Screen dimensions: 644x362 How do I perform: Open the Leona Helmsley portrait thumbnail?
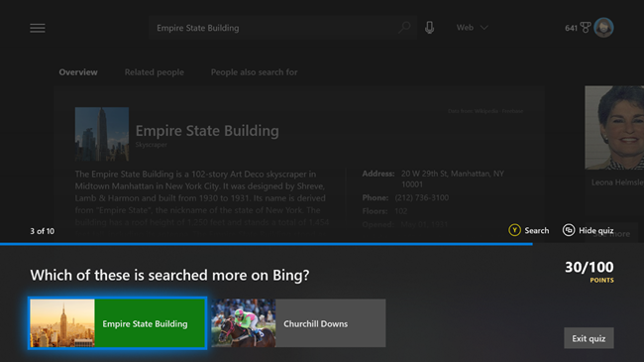(x=614, y=128)
